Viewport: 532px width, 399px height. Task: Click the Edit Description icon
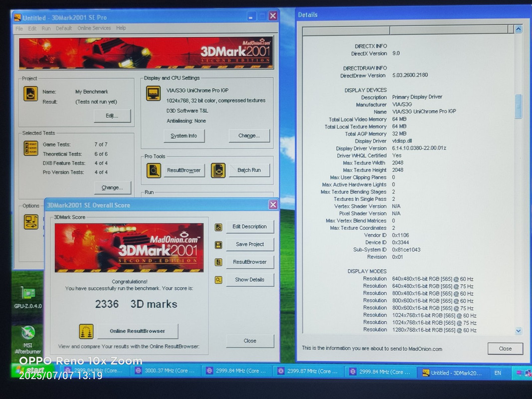218,227
